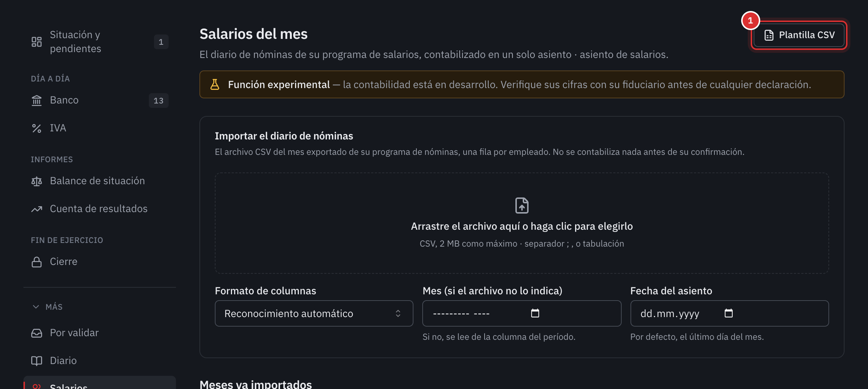Screen dimensions: 868x389
Task: Open Cuenta de resultados report
Action: [x=100, y=209]
